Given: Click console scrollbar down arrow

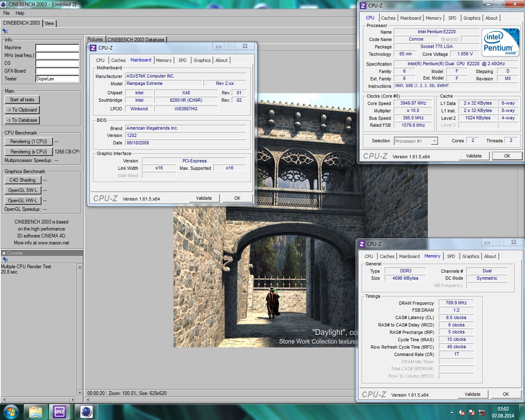Looking at the screenshot, I should pyautogui.click(x=80, y=393).
